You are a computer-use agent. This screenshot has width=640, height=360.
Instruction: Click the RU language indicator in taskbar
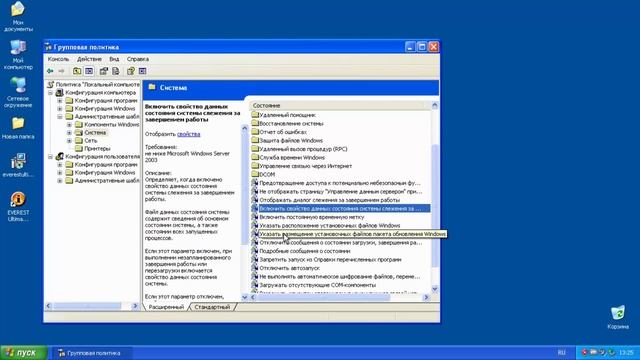pyautogui.click(x=562, y=353)
